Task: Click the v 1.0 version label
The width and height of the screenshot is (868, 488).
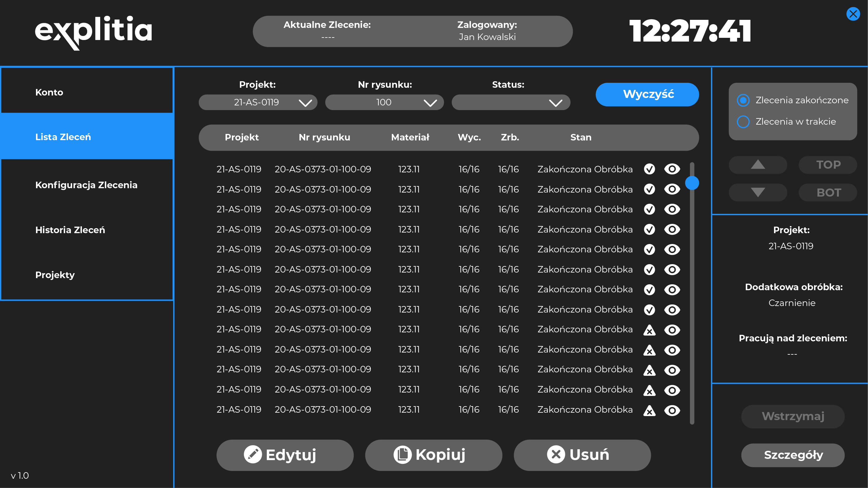Action: pos(20,476)
